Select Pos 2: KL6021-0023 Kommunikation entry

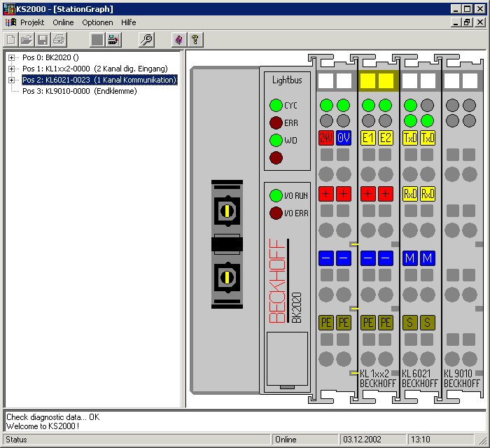click(x=99, y=80)
